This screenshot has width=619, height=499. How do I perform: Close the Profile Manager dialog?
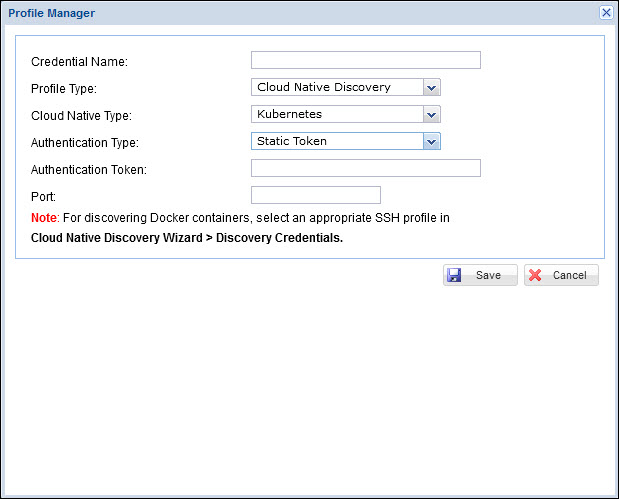point(606,12)
